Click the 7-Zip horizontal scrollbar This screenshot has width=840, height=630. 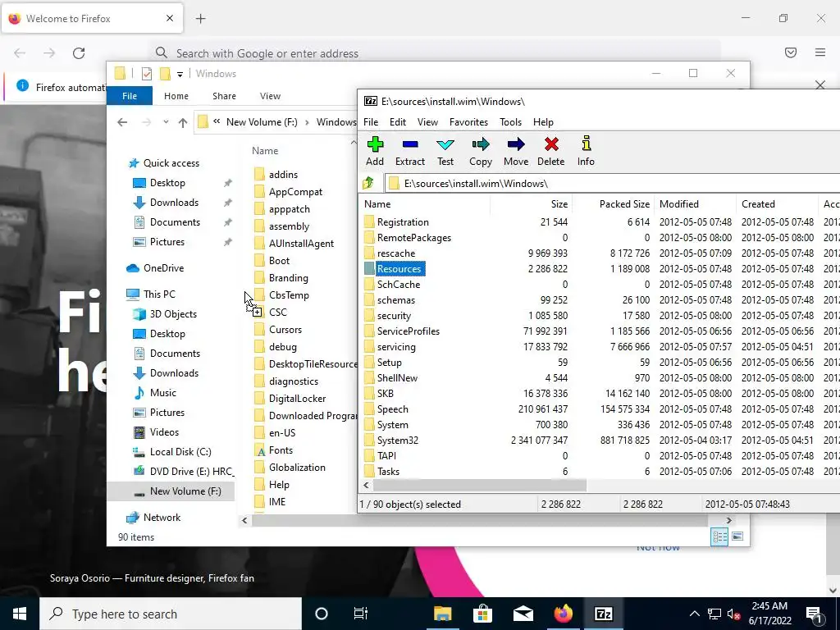click(x=479, y=486)
